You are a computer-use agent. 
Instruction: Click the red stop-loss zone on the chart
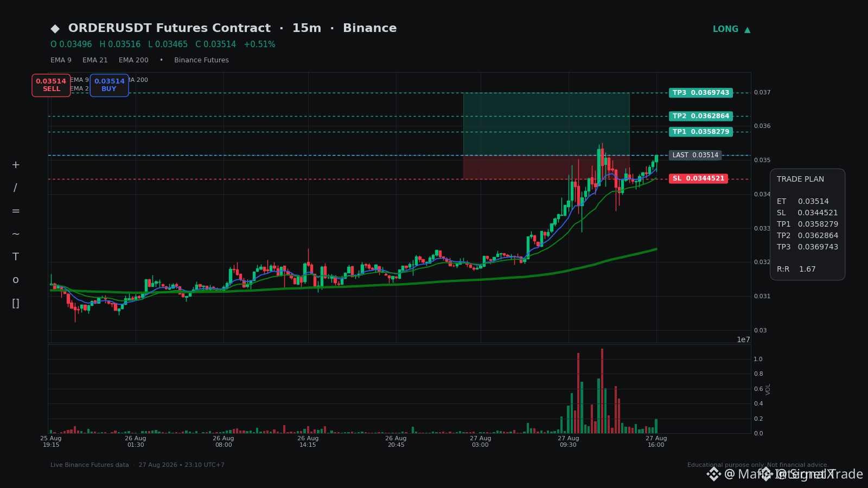click(546, 167)
